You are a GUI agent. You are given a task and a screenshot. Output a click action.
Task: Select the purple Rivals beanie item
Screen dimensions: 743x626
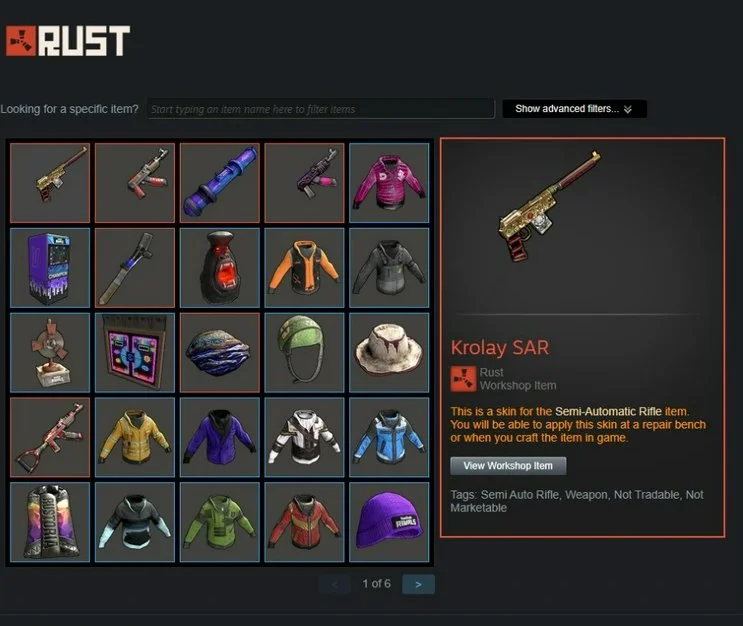click(x=389, y=522)
